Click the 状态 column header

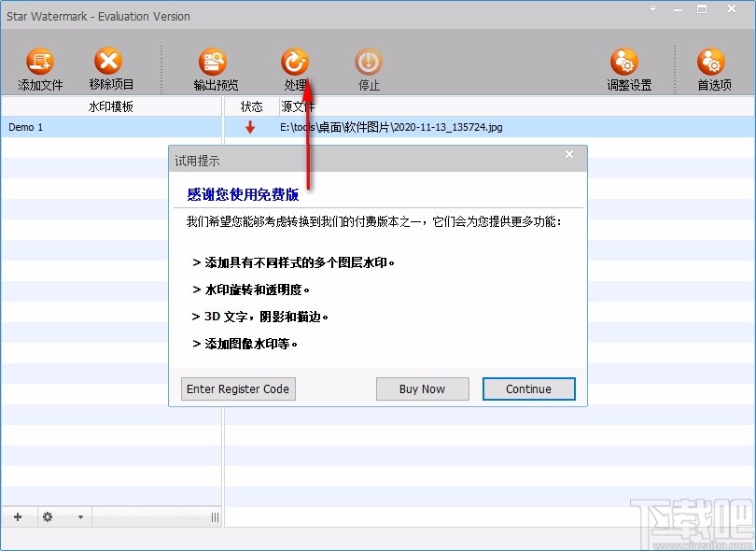coord(252,106)
